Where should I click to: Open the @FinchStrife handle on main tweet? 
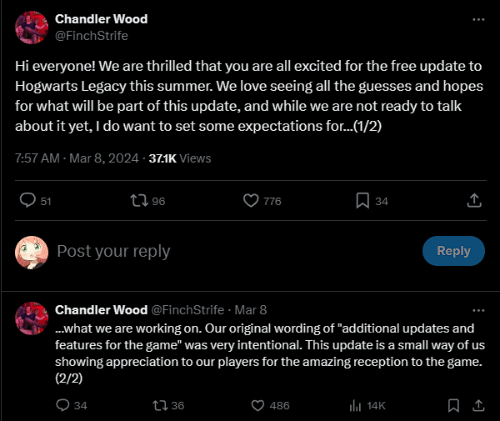tap(91, 36)
